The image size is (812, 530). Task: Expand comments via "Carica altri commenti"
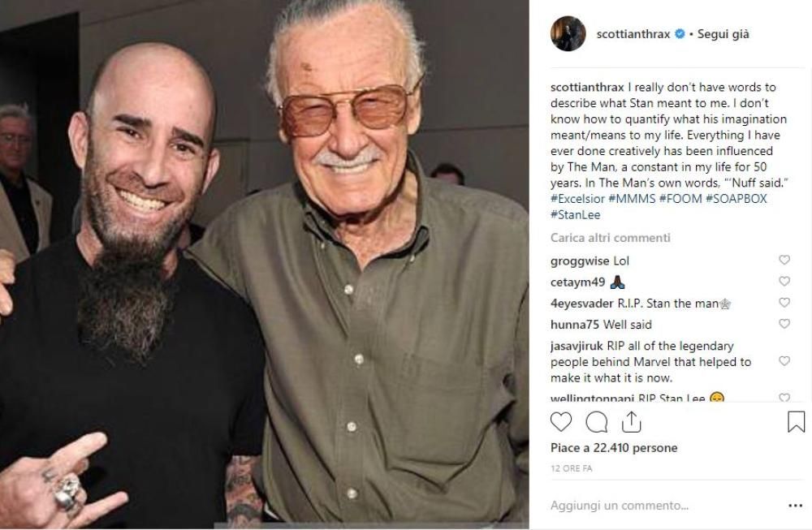(x=611, y=238)
